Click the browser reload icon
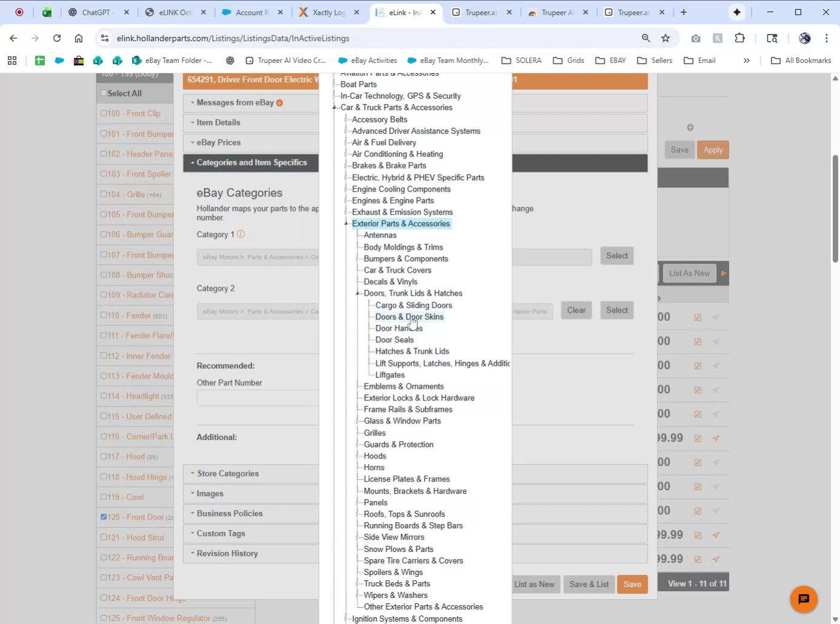 [57, 38]
